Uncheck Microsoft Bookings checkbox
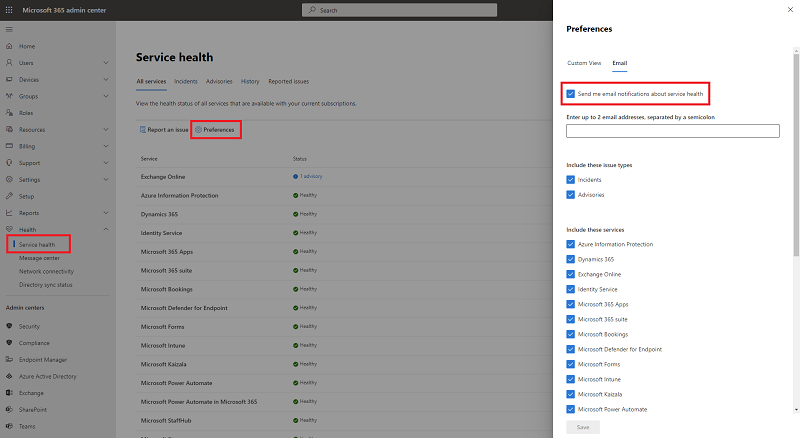Image resolution: width=800 pixels, height=438 pixels. 570,334
